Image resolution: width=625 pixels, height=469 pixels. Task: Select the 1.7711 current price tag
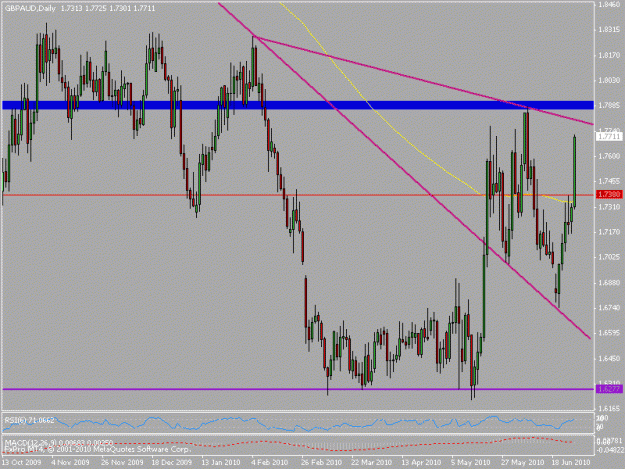(609, 137)
